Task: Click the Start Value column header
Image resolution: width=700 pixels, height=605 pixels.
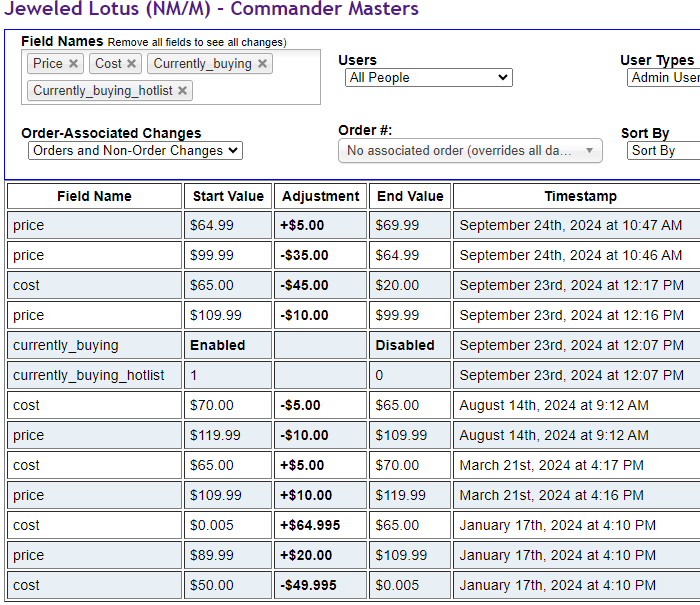Action: tap(228, 196)
